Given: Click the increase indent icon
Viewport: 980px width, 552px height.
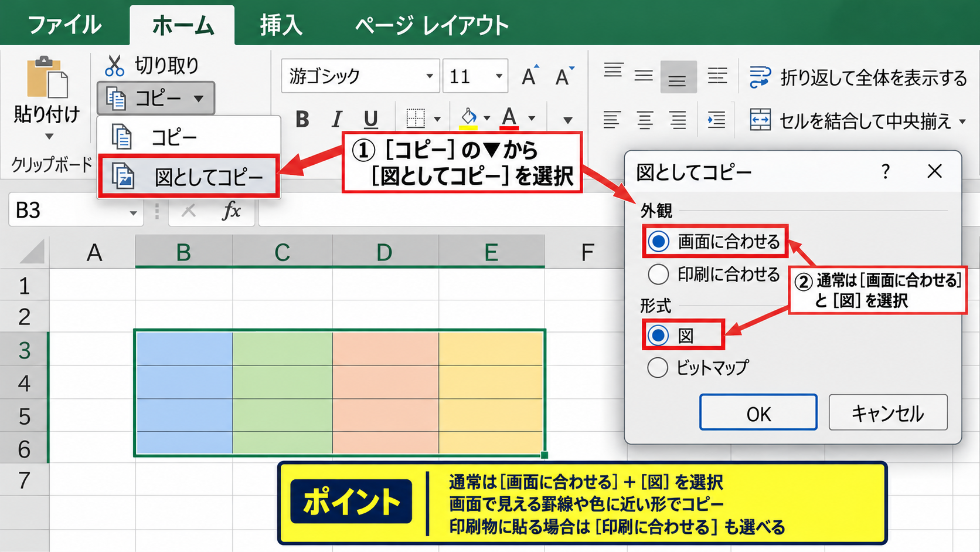Looking at the screenshot, I should 716,120.
